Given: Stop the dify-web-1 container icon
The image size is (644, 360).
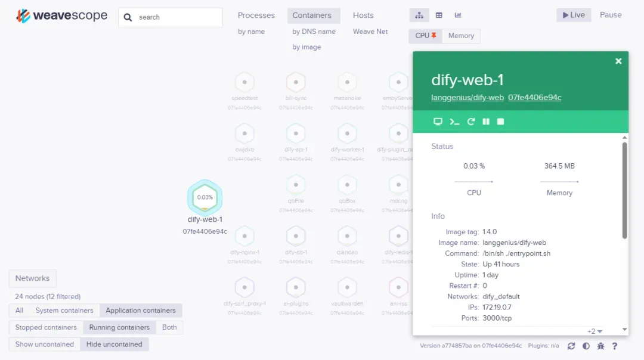Looking at the screenshot, I should pyautogui.click(x=500, y=122).
